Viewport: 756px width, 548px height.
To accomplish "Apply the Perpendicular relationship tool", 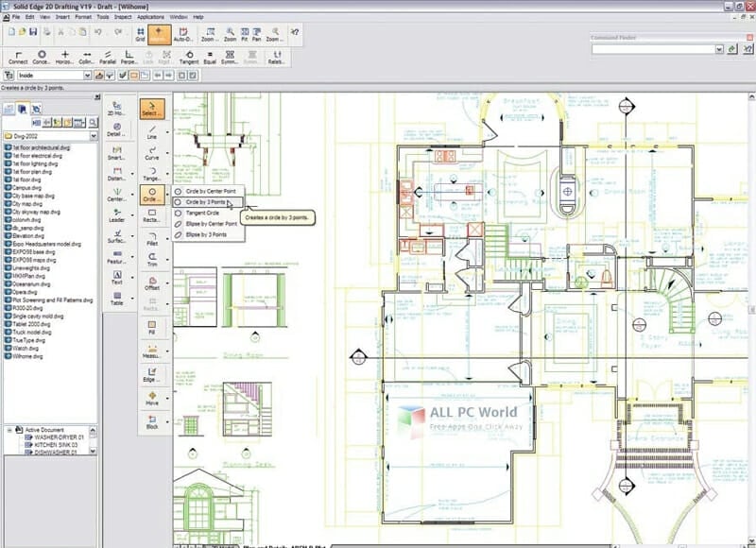I will click(x=129, y=58).
